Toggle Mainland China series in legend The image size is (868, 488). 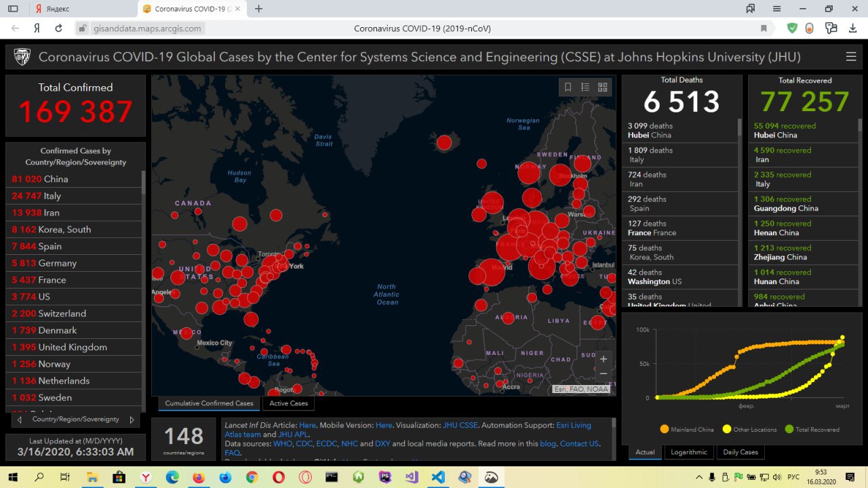[686, 429]
